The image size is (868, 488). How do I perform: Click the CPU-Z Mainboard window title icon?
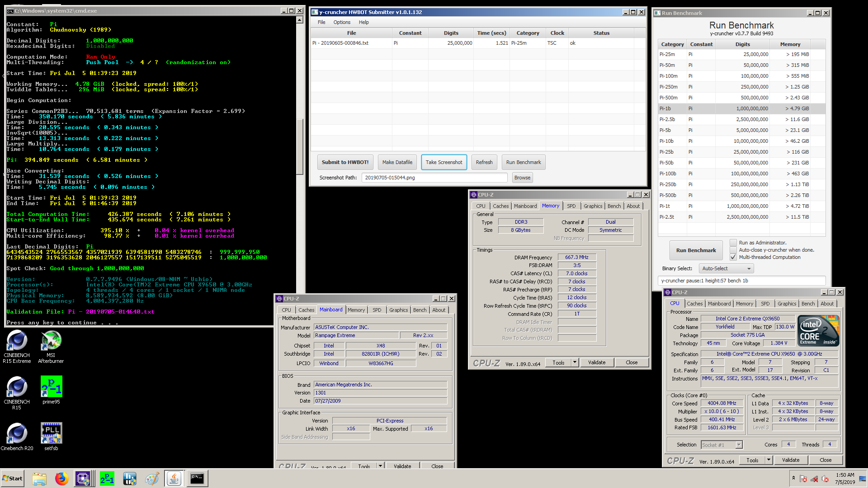tap(279, 299)
